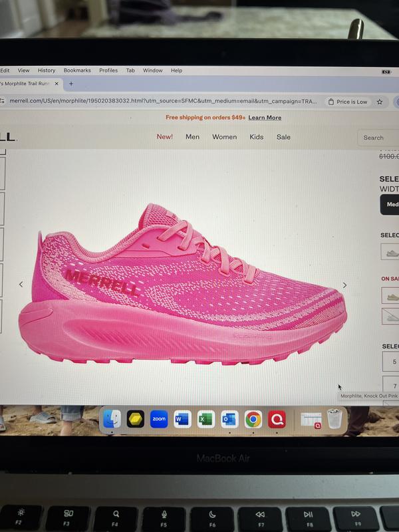Image resolution: width=399 pixels, height=532 pixels.
Task: Open a new browser tab
Action: [71, 84]
